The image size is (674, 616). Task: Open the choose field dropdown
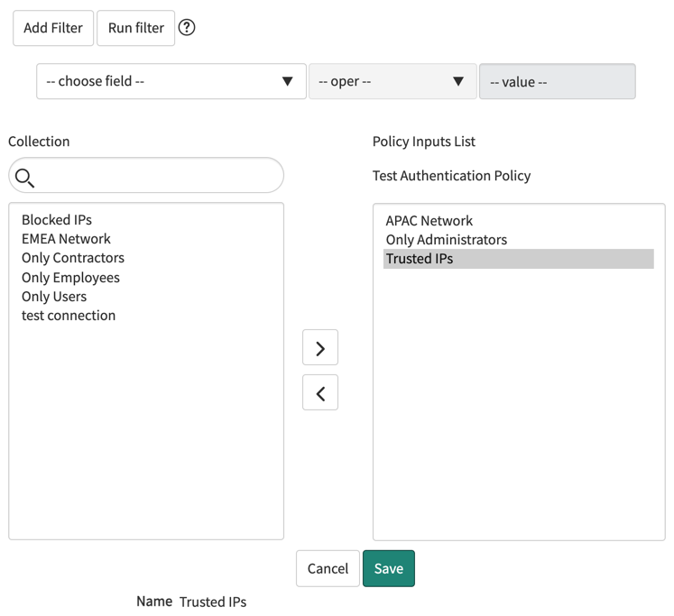[x=171, y=81]
